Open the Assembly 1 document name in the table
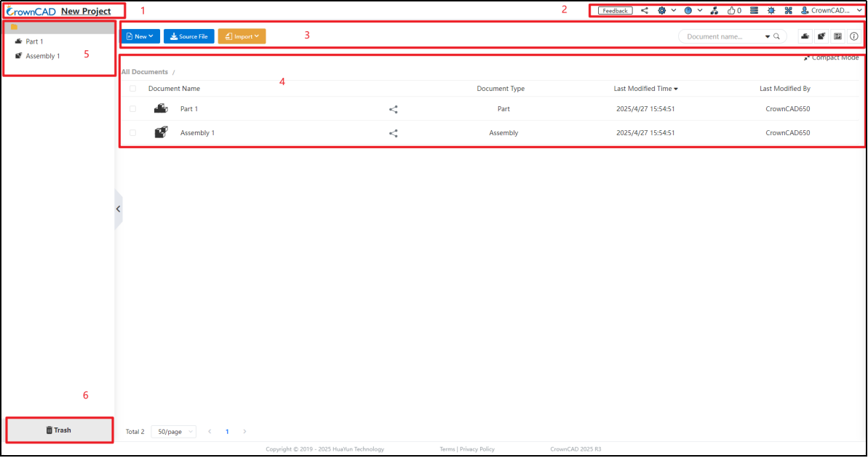The image size is (868, 458). tap(198, 133)
